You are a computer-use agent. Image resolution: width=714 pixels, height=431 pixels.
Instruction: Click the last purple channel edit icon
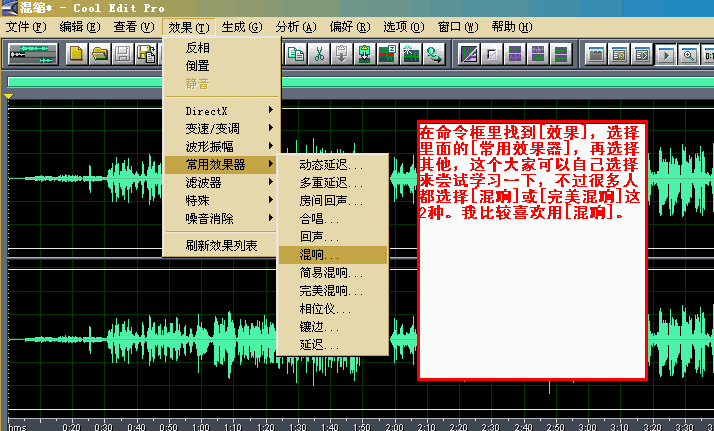tap(561, 55)
